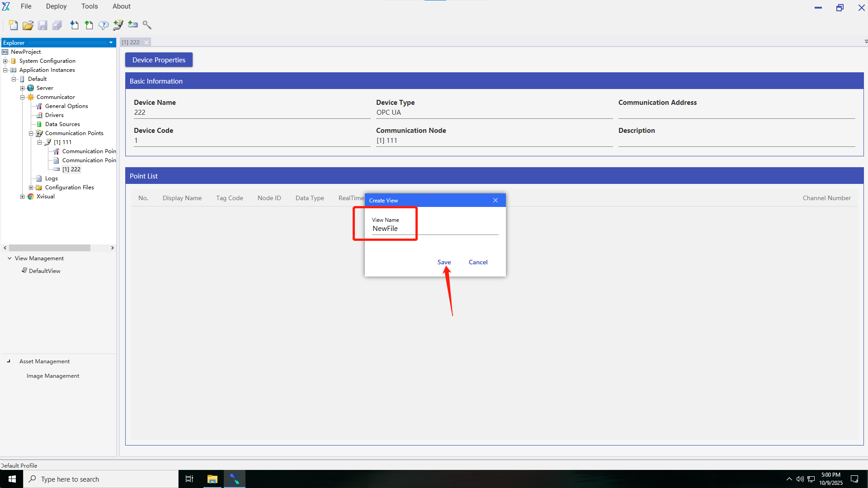Expand the System Configuration node
The image size is (868, 488).
(x=5, y=61)
